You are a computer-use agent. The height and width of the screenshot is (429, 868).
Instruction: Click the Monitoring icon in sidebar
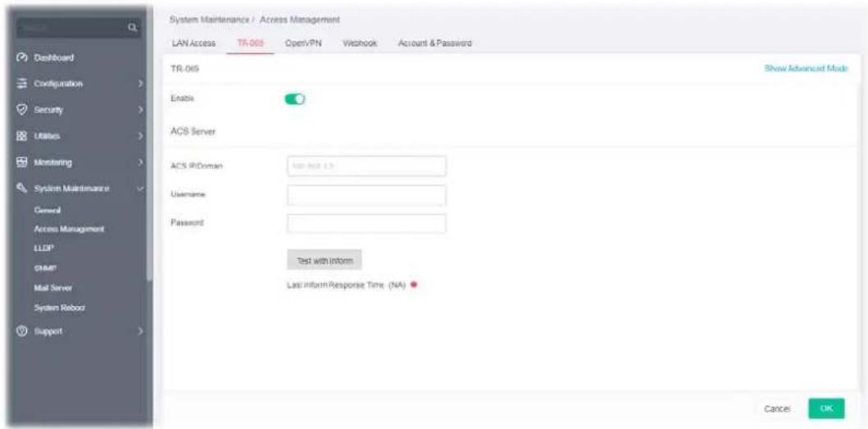(21, 162)
